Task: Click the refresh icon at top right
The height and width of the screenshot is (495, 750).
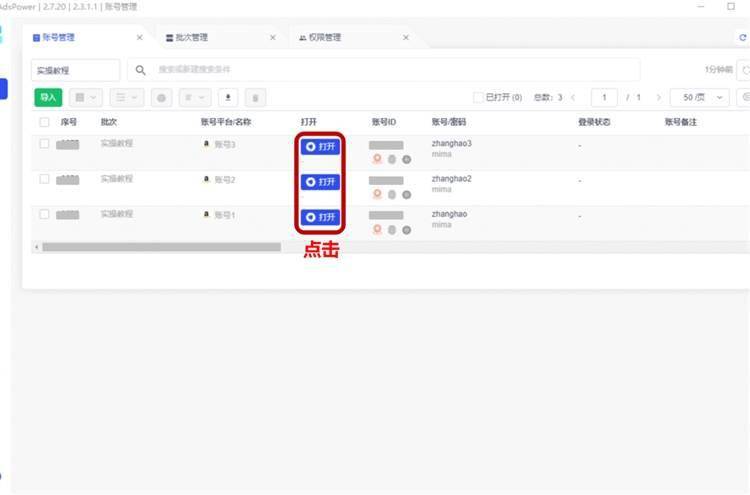Action: 742,38
